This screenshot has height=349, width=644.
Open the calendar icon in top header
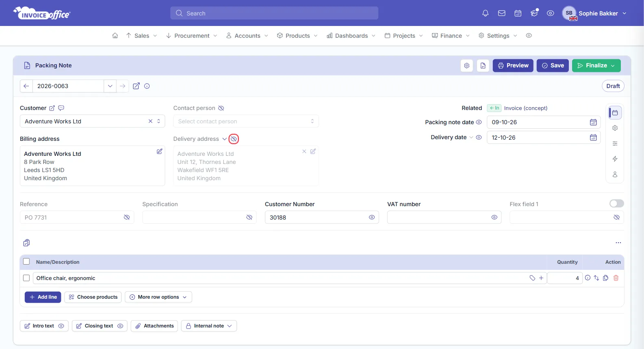[518, 13]
